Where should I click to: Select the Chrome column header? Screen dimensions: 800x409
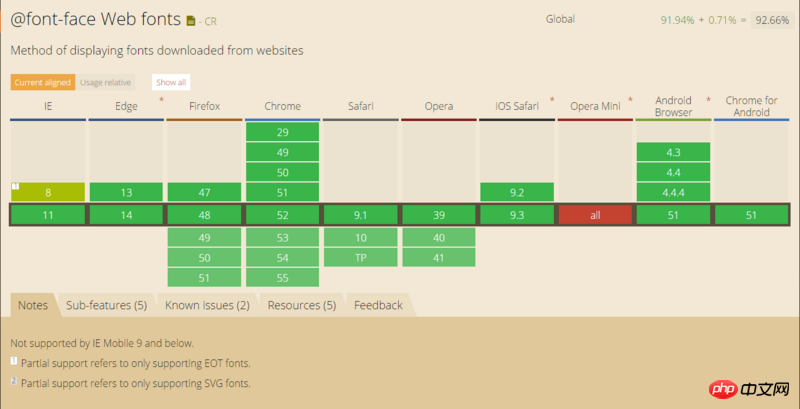[283, 106]
